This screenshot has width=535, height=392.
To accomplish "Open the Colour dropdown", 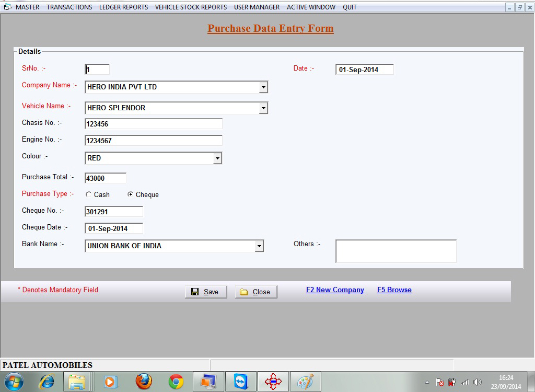I will pos(217,157).
